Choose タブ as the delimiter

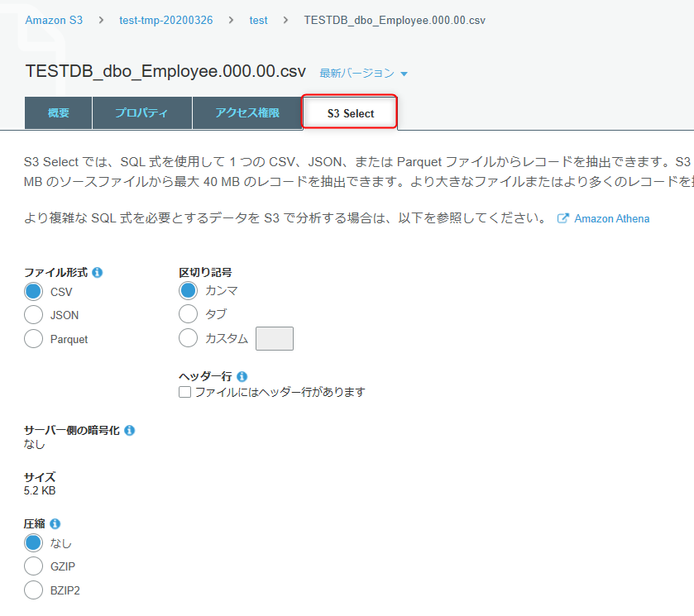188,314
